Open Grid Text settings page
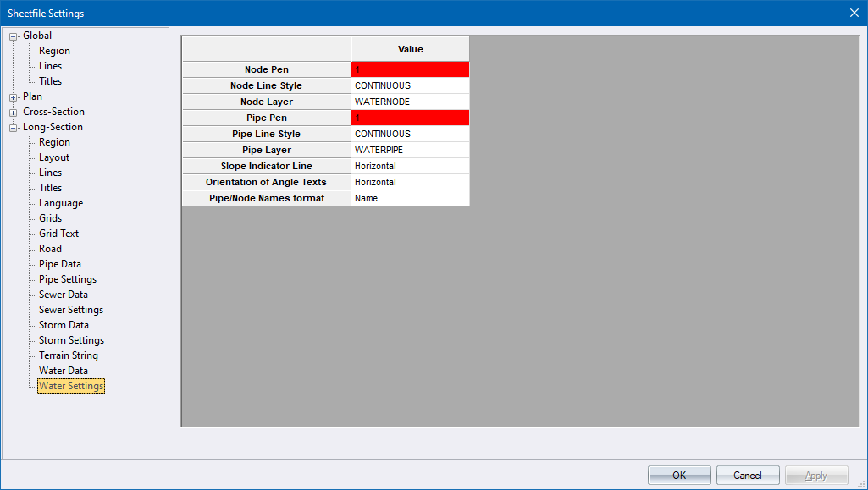Image resolution: width=868 pixels, height=490 pixels. 58,234
